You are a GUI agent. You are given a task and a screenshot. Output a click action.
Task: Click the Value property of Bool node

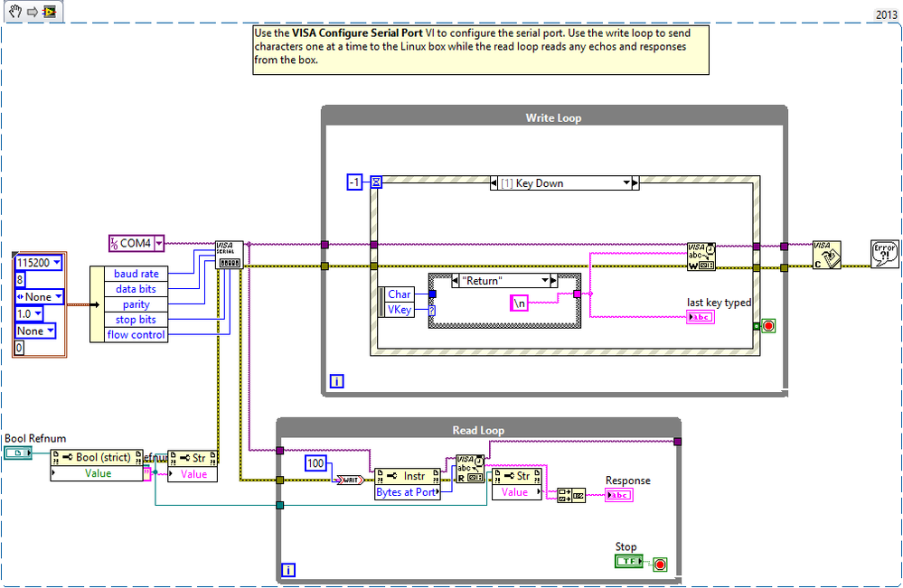click(97, 473)
